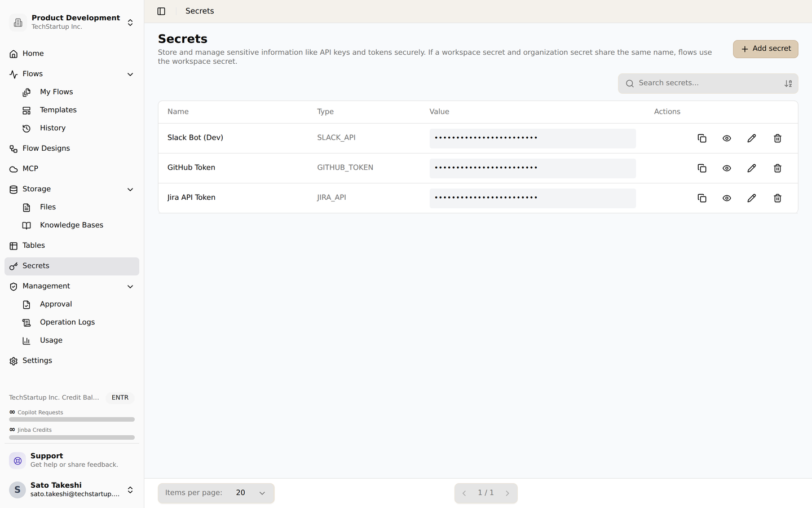Viewport: 812px width, 508px height.
Task: Collapse the Management section
Action: (x=130, y=287)
